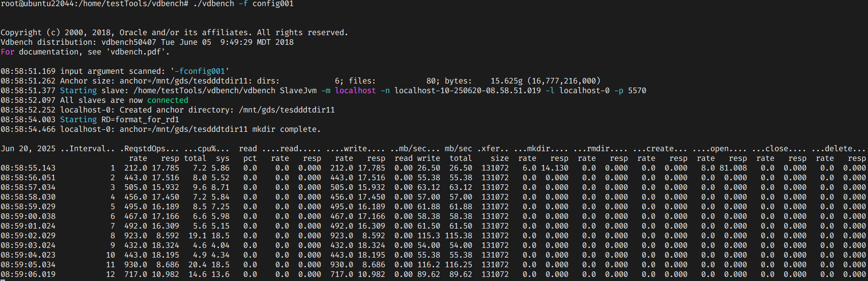868x281 pixels.
Task: Click the '...cpu%...' column header
Action: [207, 149]
